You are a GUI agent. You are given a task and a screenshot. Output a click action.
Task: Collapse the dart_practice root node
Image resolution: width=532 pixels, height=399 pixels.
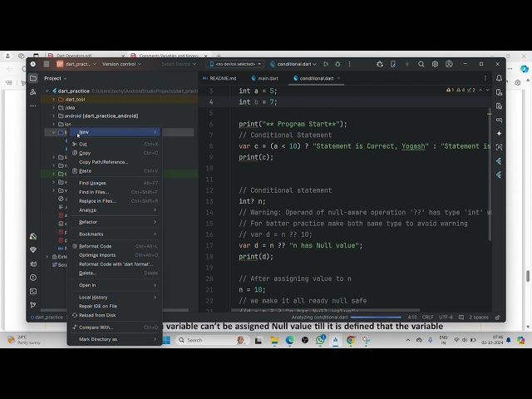pyautogui.click(x=47, y=91)
